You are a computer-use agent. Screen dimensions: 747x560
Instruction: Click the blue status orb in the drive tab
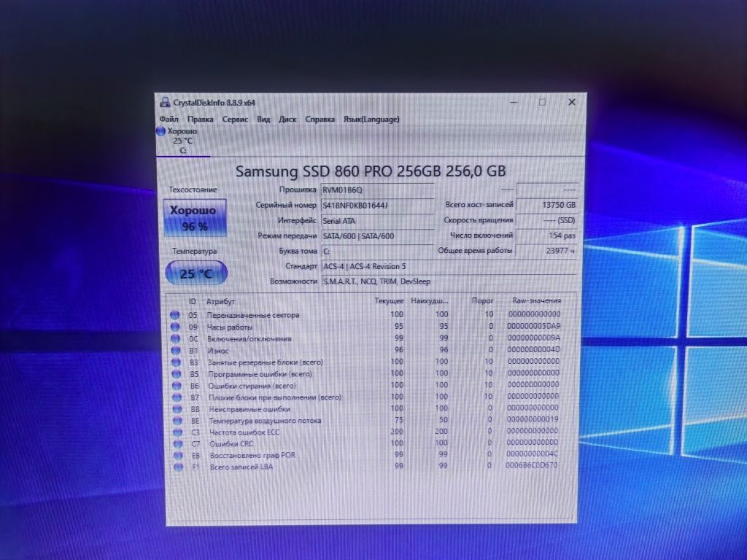point(161,131)
